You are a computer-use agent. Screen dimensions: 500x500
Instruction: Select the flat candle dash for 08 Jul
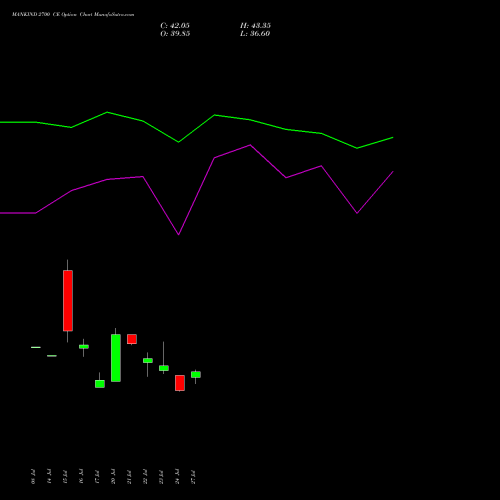point(36,347)
